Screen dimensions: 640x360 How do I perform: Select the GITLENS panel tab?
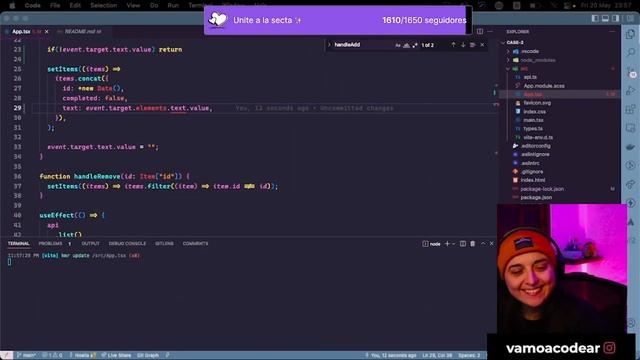pos(164,244)
